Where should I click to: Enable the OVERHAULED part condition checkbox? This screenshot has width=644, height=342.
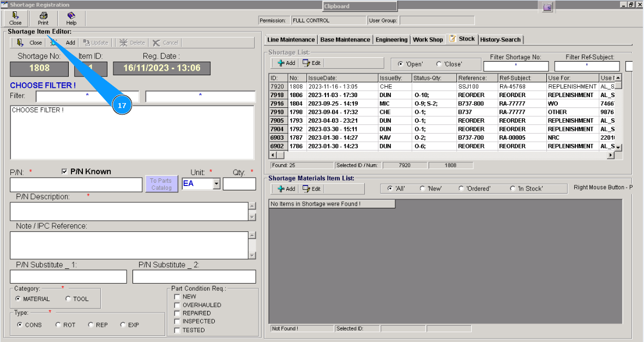pos(177,305)
